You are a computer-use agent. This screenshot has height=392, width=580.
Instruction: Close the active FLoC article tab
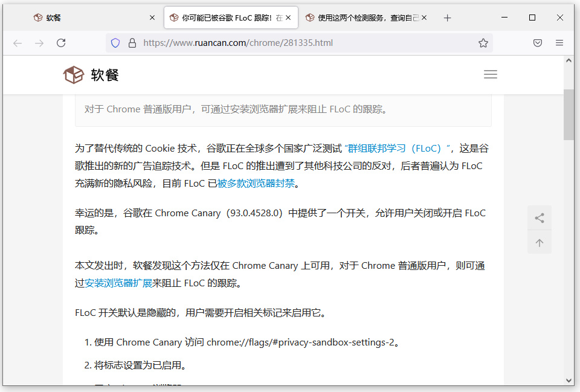[x=288, y=18]
